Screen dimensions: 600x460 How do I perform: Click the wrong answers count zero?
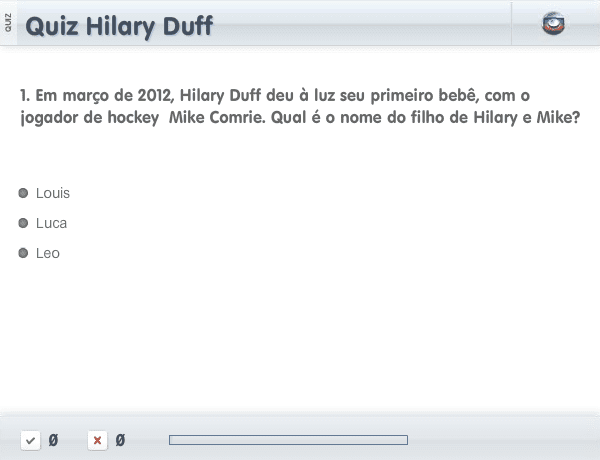tap(120, 440)
